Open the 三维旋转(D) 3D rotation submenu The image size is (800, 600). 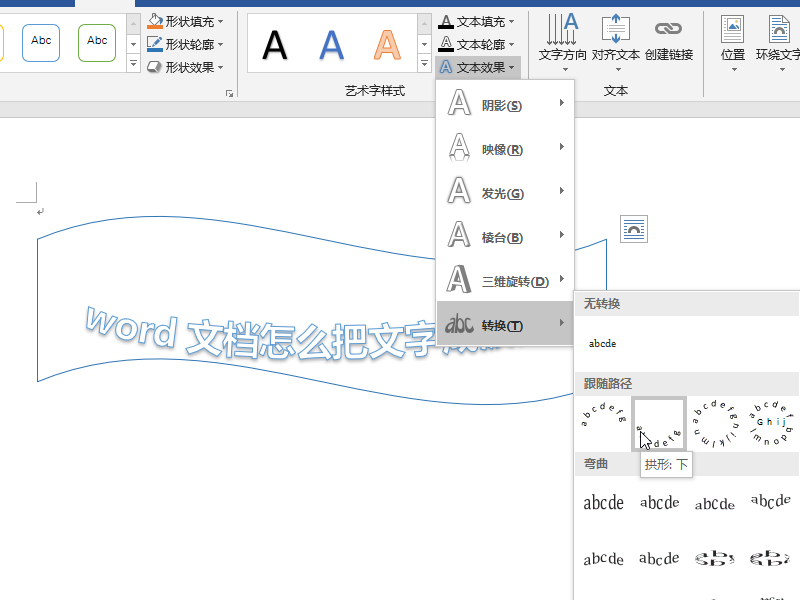(x=505, y=280)
